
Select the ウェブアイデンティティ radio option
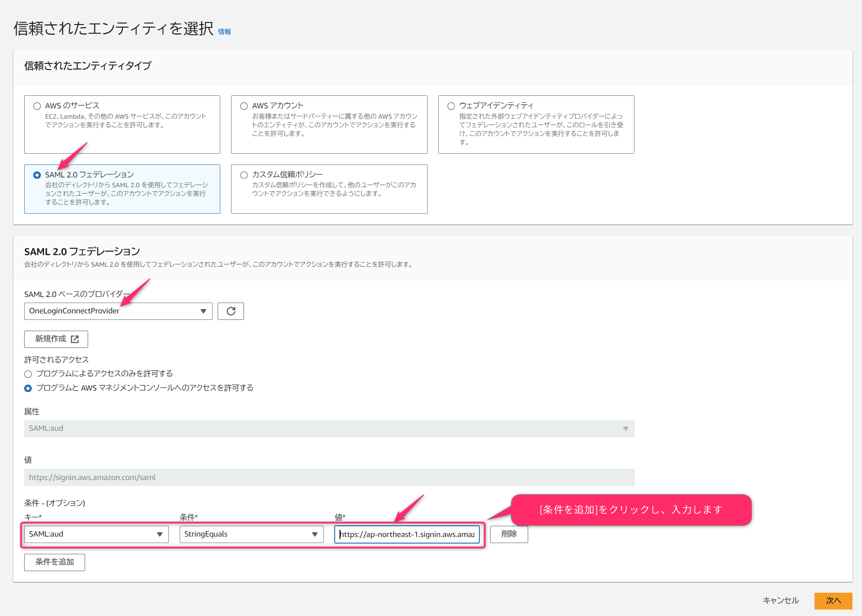click(x=451, y=106)
